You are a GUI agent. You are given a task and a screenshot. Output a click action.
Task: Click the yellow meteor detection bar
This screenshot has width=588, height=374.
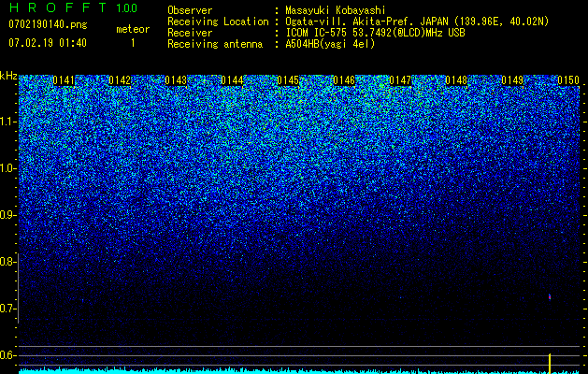550,363
